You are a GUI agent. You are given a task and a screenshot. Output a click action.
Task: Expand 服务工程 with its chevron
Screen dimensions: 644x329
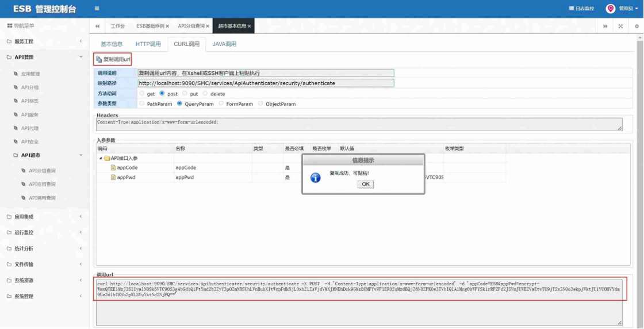point(81,41)
